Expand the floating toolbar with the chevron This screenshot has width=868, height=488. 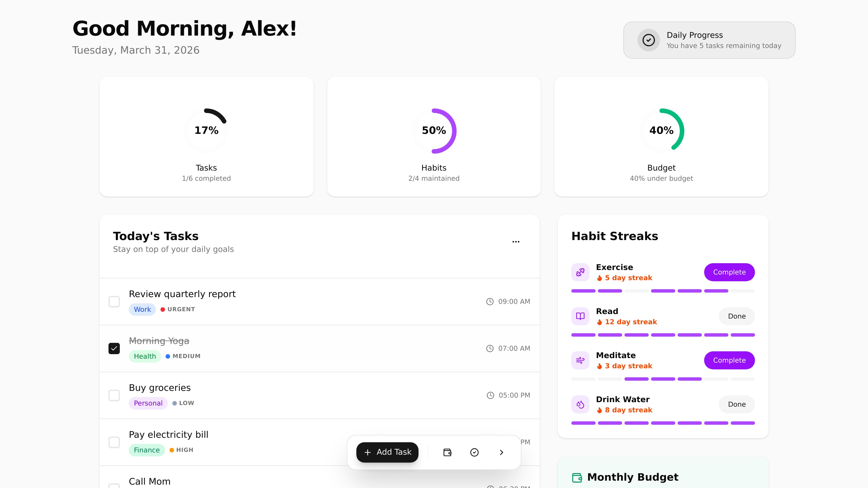pyautogui.click(x=502, y=452)
